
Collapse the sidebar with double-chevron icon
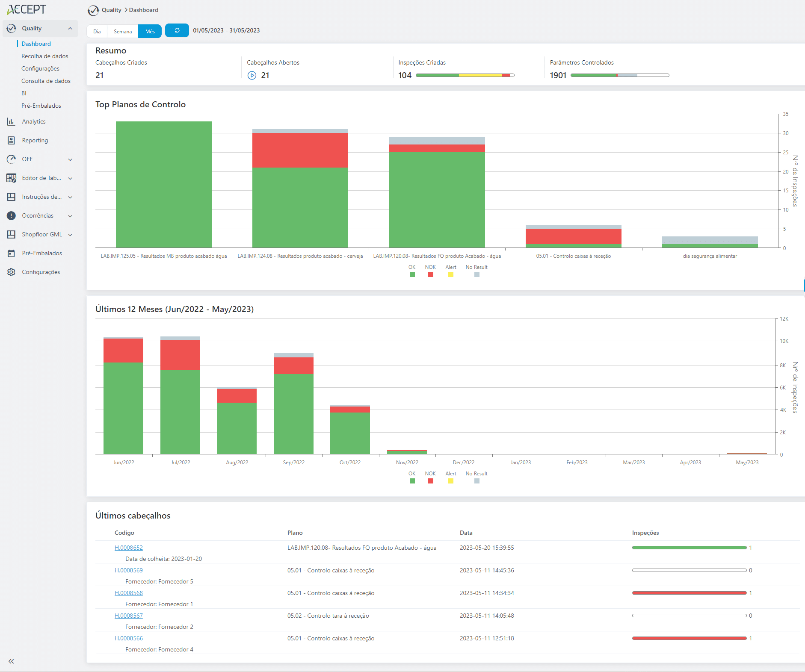coord(11,661)
